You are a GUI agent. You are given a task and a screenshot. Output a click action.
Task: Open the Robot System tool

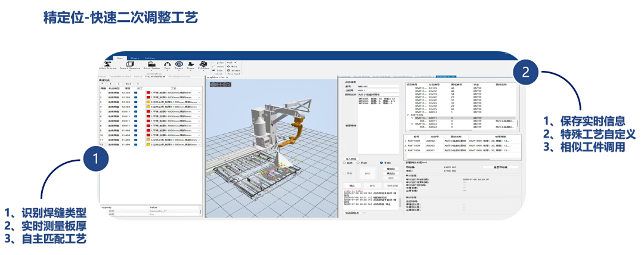click(x=151, y=65)
